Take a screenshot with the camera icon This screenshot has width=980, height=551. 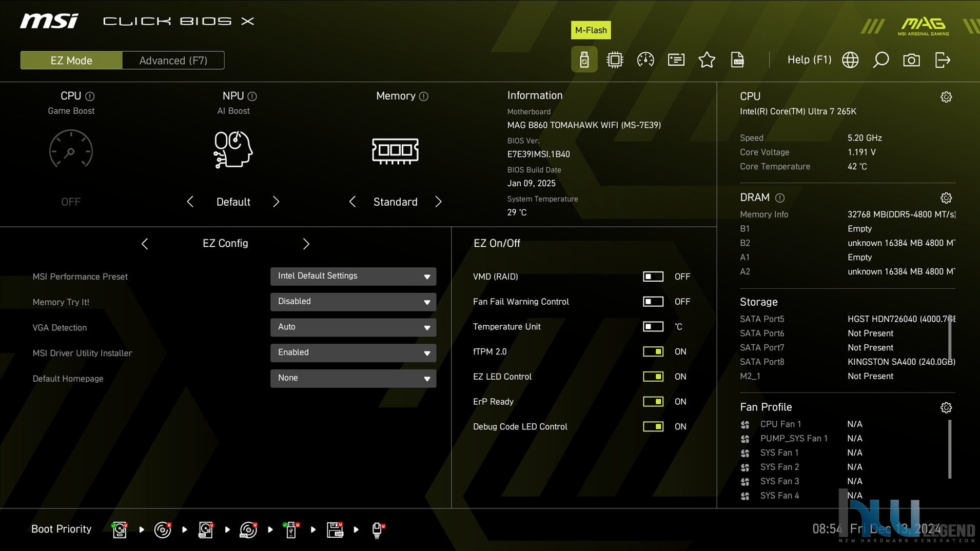pos(911,60)
